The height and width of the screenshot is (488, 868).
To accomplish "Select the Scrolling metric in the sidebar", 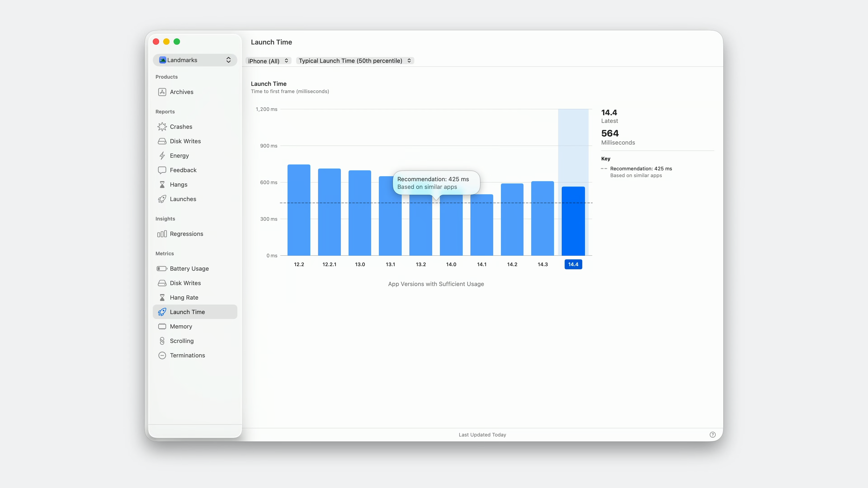I will pos(182,341).
